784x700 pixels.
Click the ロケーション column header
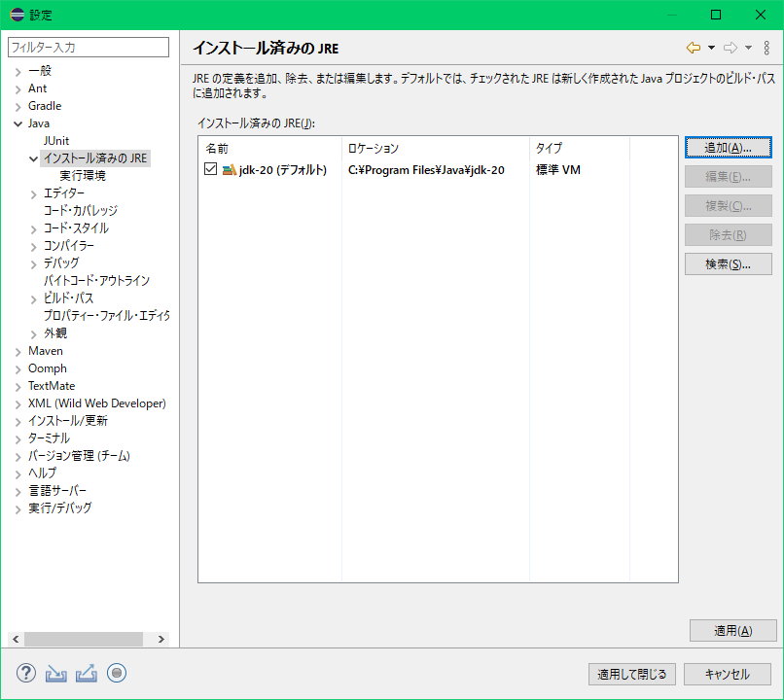(x=436, y=149)
